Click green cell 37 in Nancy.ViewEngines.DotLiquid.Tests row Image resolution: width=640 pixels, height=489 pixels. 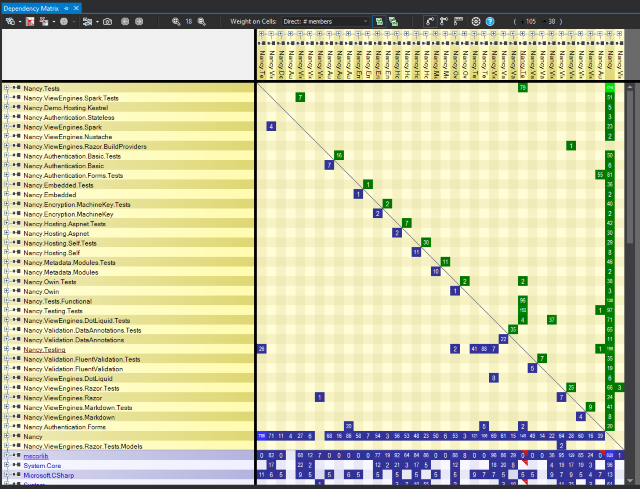551,320
